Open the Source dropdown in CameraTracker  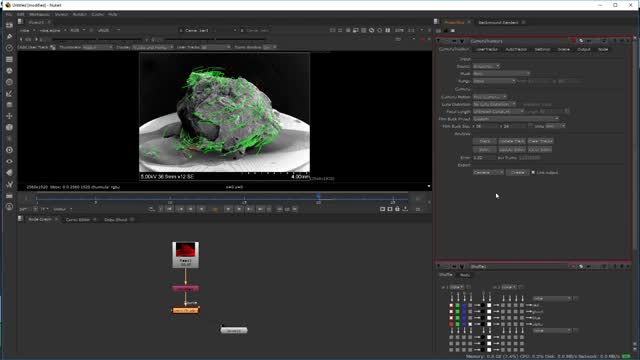[x=486, y=66]
